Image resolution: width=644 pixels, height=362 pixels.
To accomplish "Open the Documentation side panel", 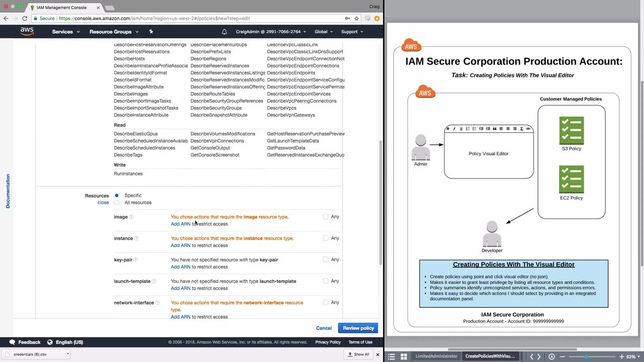I will [x=8, y=191].
